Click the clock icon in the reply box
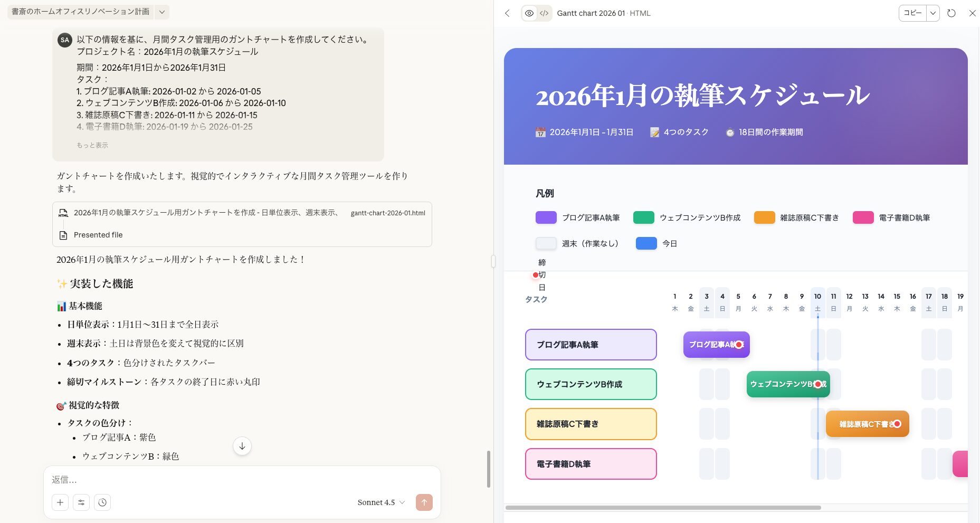 pyautogui.click(x=102, y=502)
